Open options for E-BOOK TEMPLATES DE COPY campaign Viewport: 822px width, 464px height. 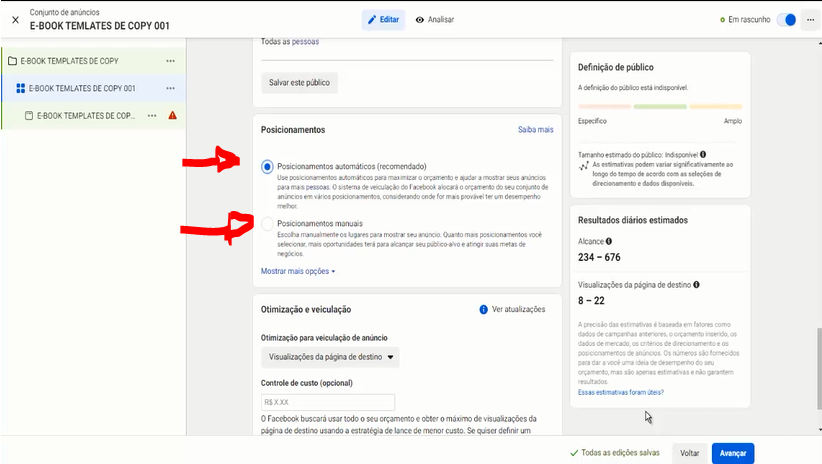[170, 61]
